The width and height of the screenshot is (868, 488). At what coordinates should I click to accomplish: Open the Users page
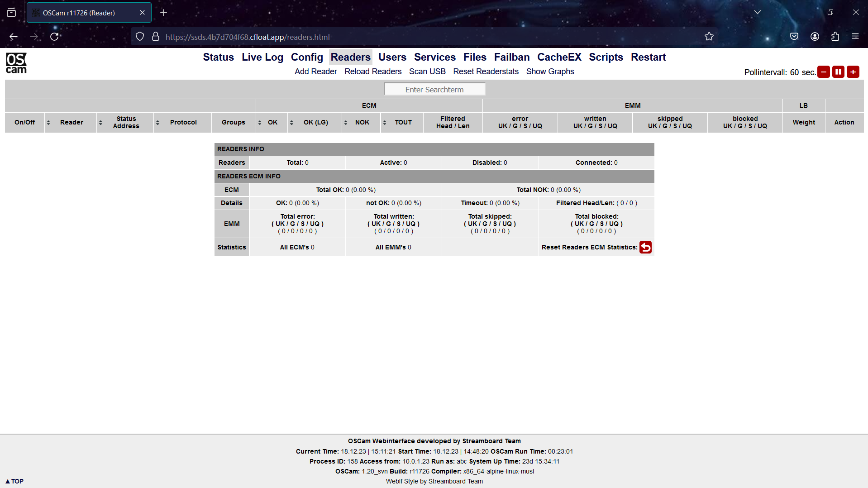392,57
